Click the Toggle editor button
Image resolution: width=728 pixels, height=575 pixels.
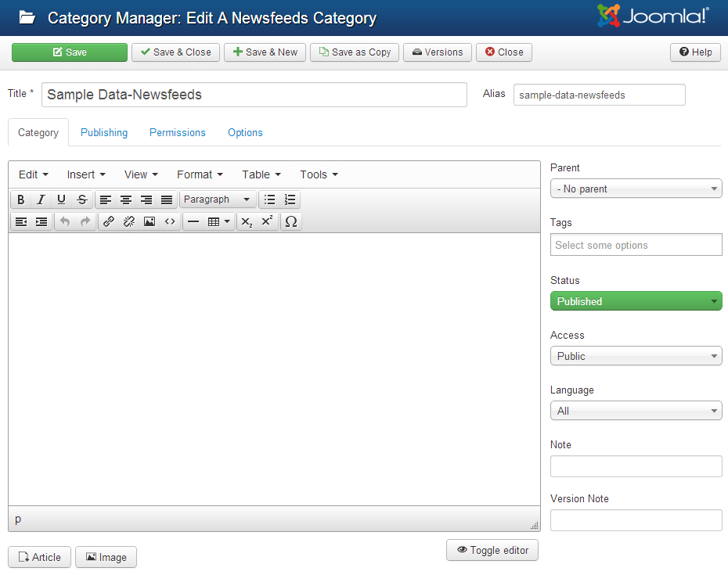point(492,550)
